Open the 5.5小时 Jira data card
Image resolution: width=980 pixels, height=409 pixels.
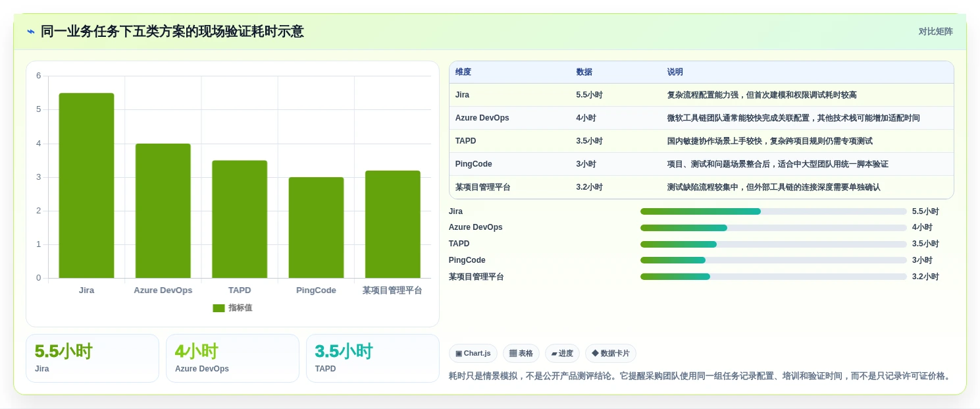click(x=92, y=358)
